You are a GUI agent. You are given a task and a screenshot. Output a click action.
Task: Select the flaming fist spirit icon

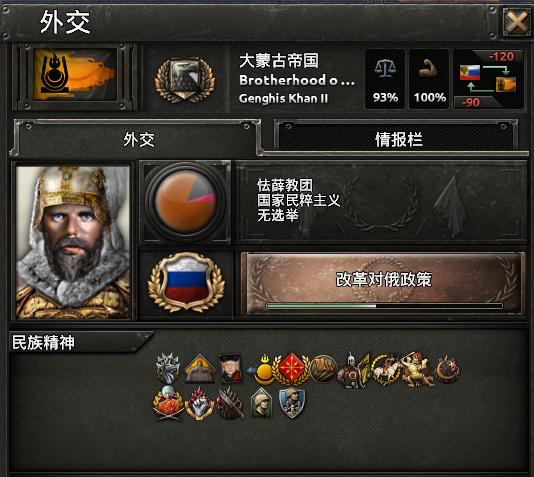(200, 403)
